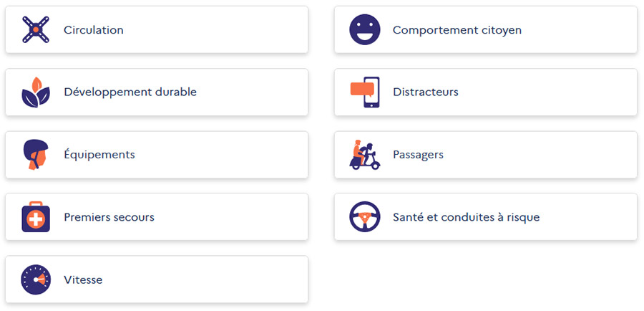Click the Distracteurs smartphone icon

365,92
